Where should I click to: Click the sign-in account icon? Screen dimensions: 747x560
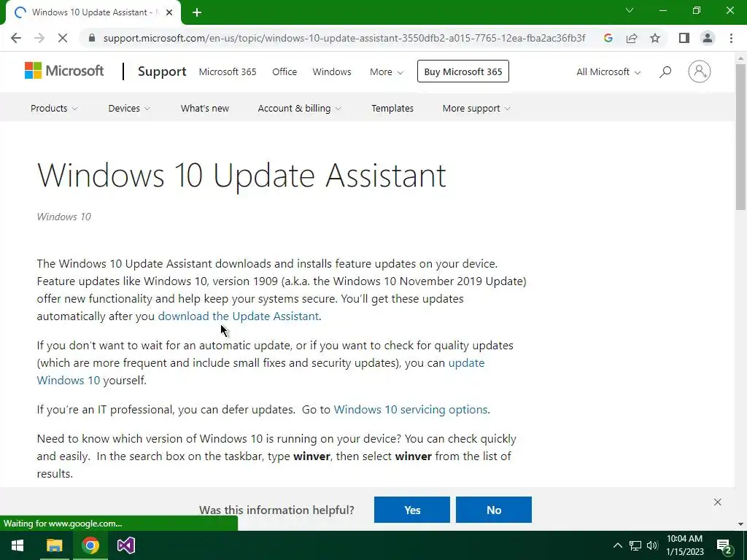click(699, 71)
